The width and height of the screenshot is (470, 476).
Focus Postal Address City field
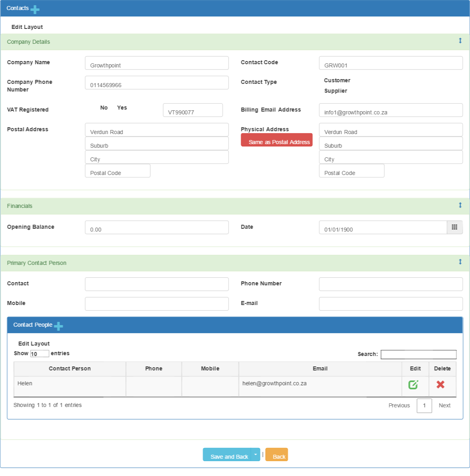157,157
